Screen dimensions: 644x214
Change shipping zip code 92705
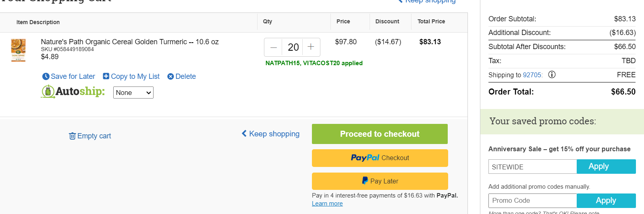coord(532,75)
